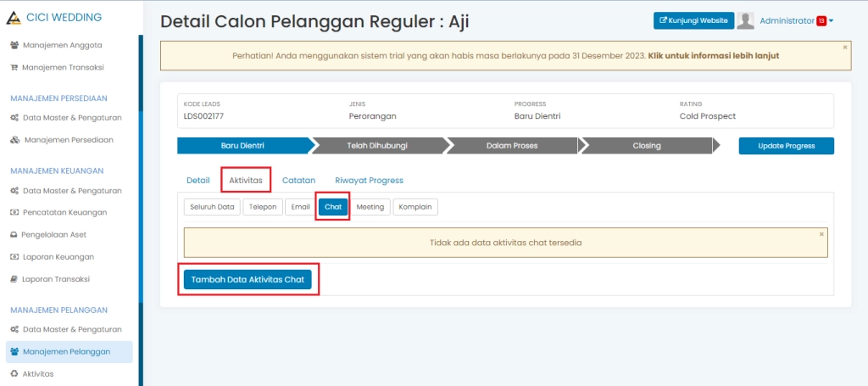
Task: Switch to the Catatan tab
Action: 298,181
